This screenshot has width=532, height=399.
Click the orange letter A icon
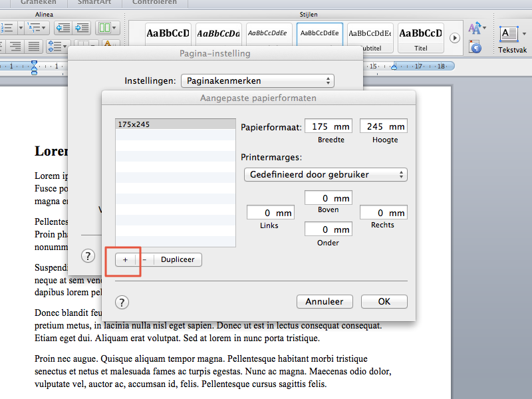tap(108, 43)
